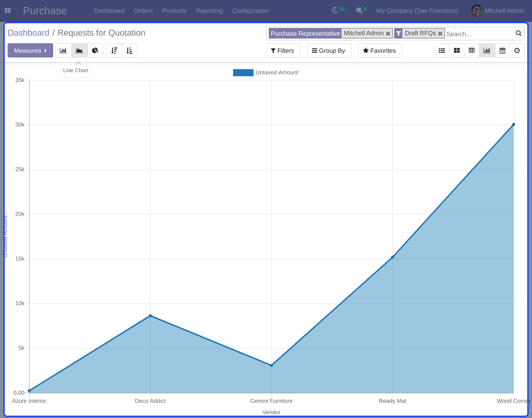Open the Products menu
The width and height of the screenshot is (532, 418).
click(174, 11)
